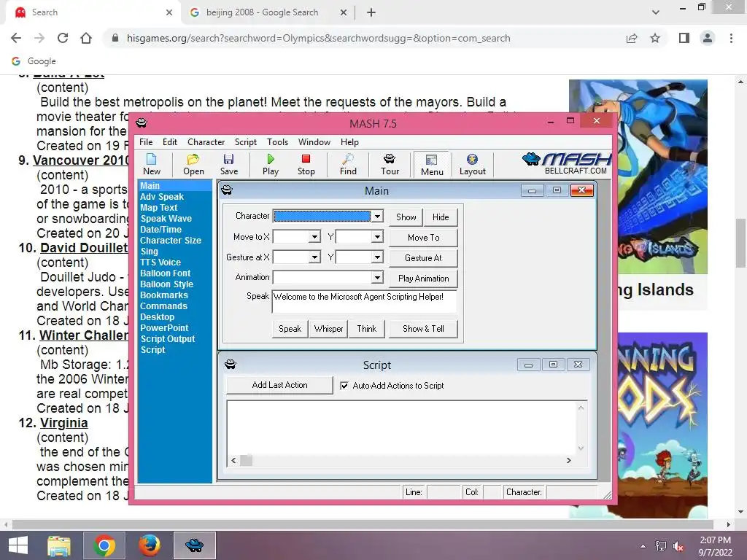Open the Help menu
747x560 pixels.
[x=349, y=142]
